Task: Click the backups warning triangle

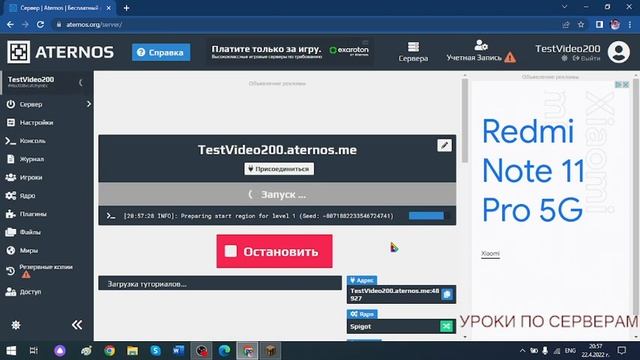Action: (x=26, y=275)
